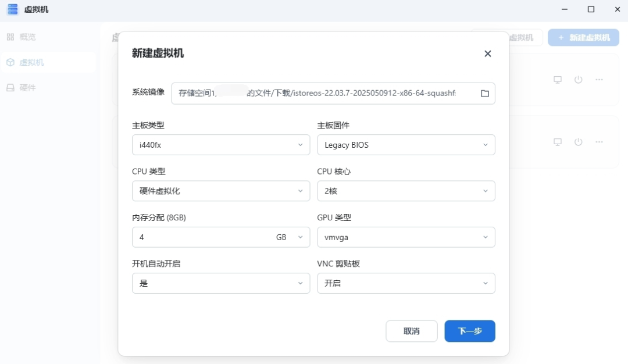Toggle the 开机自动开启 selector set to 是

(221, 283)
